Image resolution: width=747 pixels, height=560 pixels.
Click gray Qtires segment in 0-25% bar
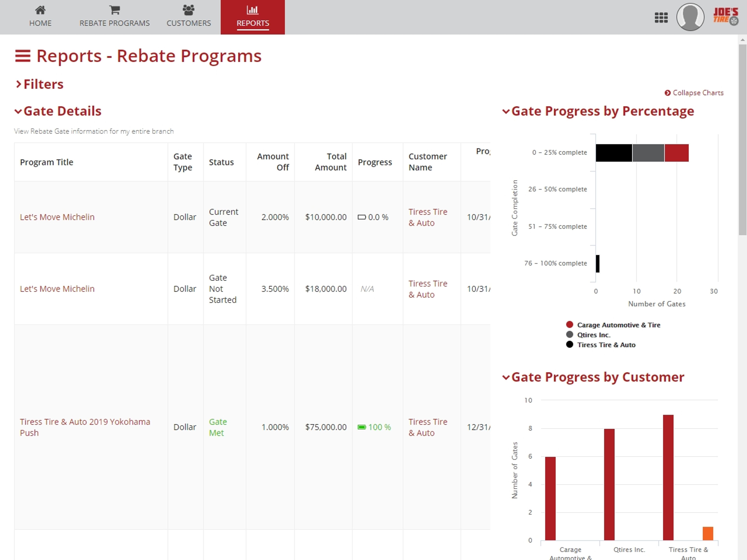click(x=648, y=153)
